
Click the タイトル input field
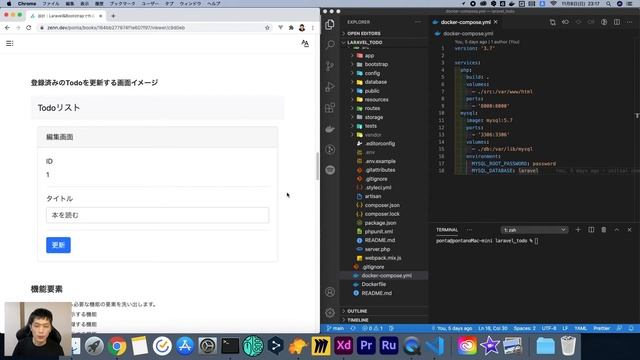pyautogui.click(x=158, y=215)
